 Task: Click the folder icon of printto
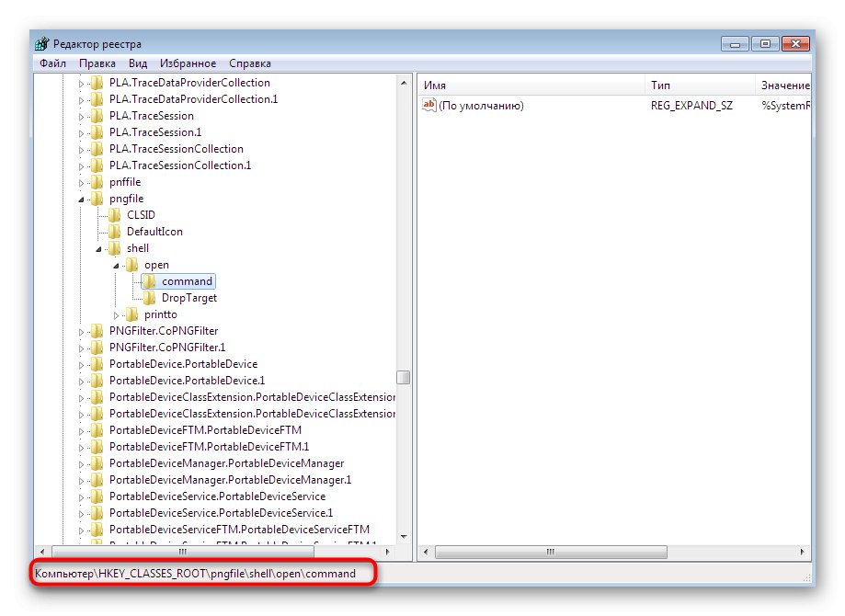click(x=131, y=314)
